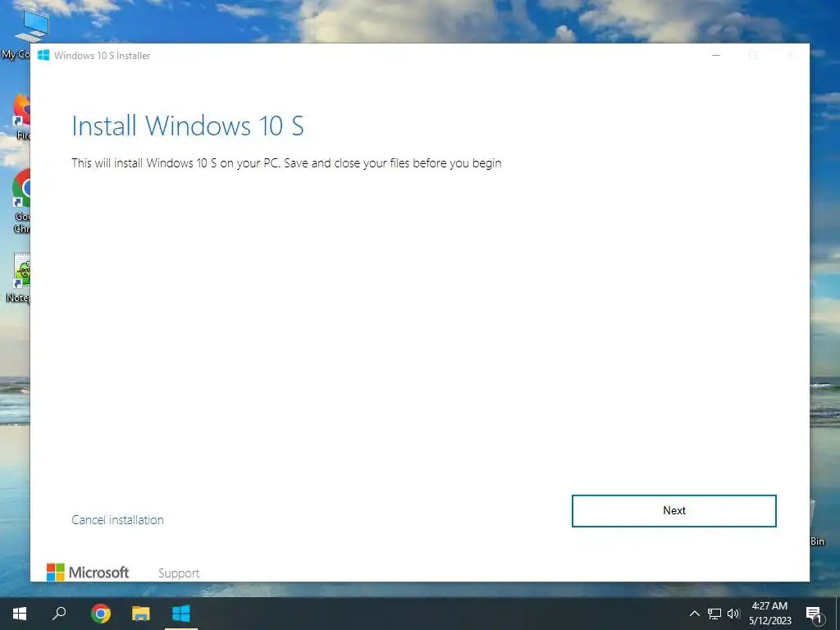
Task: Minimize the Windows 10 S Installer window
Action: coord(715,55)
